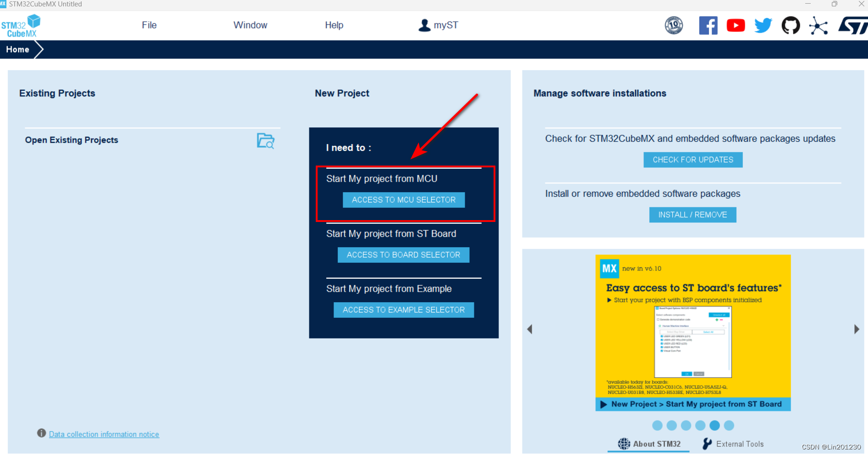Select the second carousel dot
868x454 pixels.
(671, 426)
